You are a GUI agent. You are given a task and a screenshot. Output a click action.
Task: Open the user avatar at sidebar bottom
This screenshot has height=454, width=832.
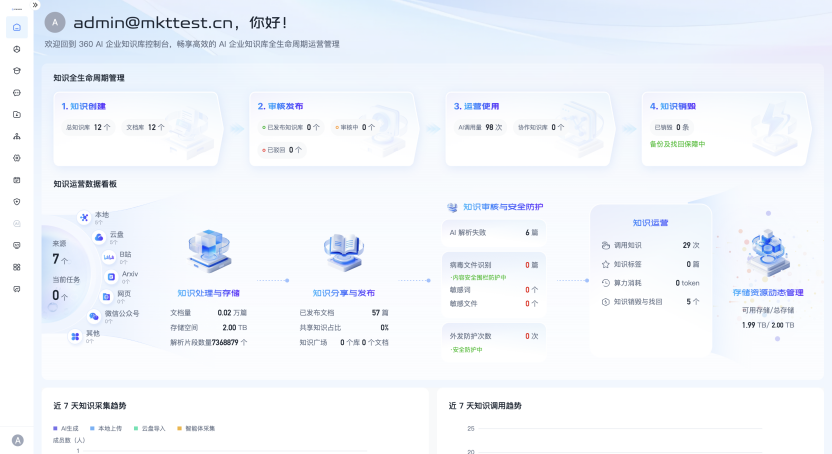(18, 440)
